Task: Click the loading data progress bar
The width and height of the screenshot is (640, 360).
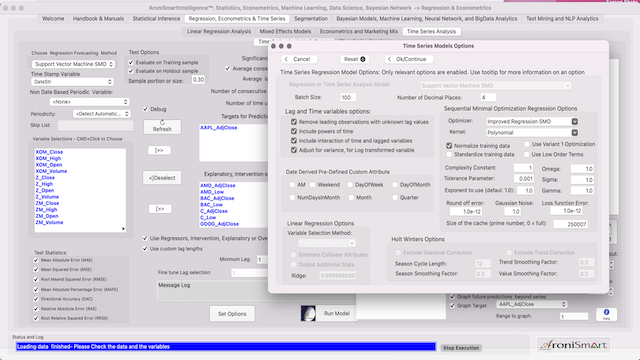Action: point(226,347)
